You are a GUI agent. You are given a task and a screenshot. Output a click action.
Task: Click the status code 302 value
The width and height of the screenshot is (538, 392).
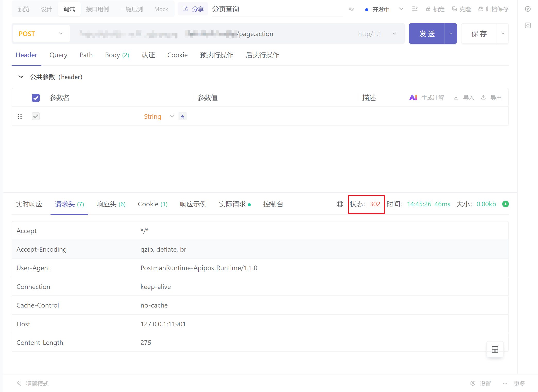pyautogui.click(x=375, y=204)
